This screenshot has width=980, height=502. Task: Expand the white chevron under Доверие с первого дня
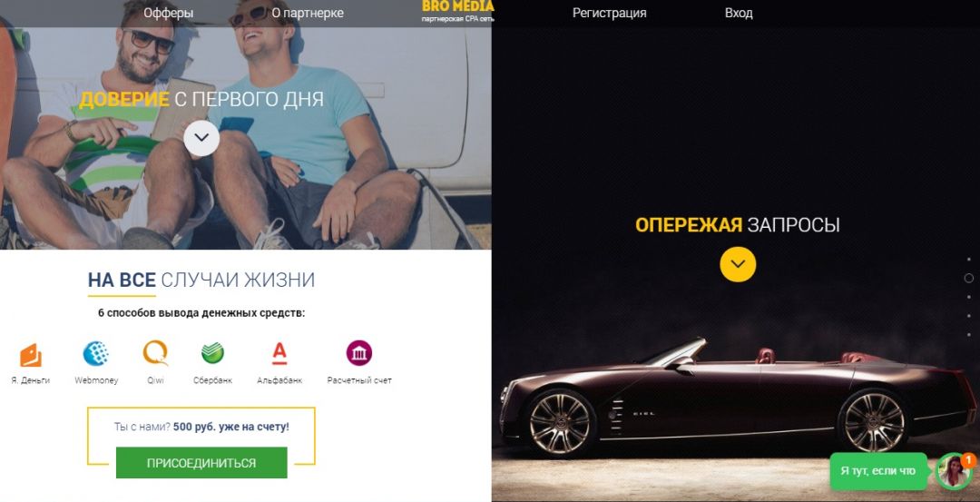201,138
